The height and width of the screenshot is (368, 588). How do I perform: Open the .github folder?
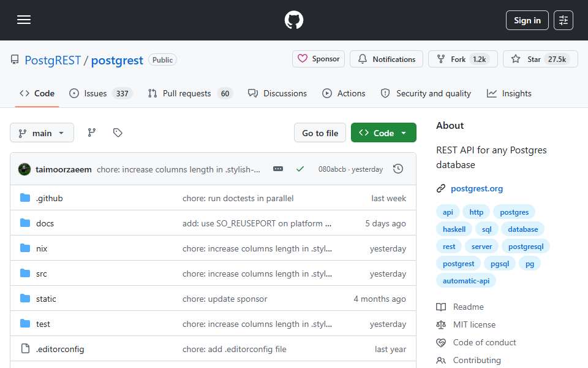point(49,198)
